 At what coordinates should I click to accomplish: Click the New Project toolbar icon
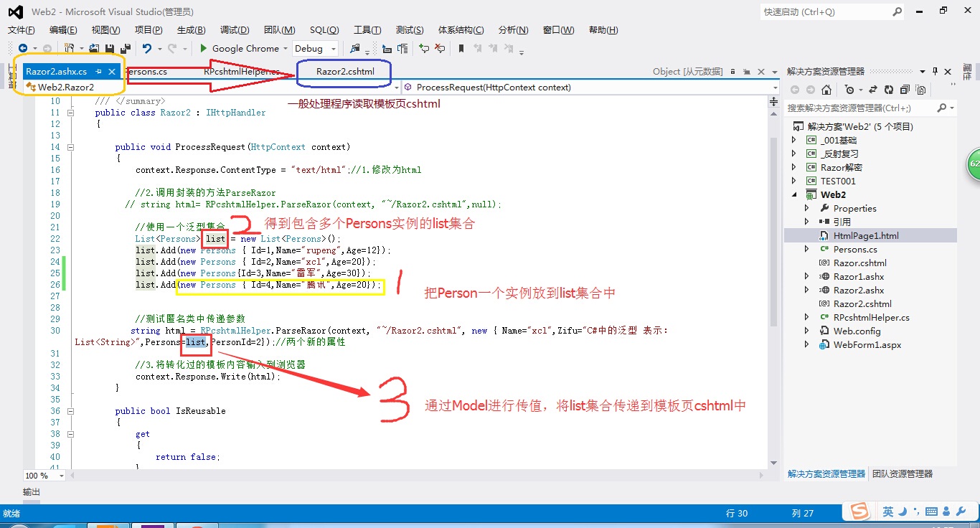[x=70, y=48]
